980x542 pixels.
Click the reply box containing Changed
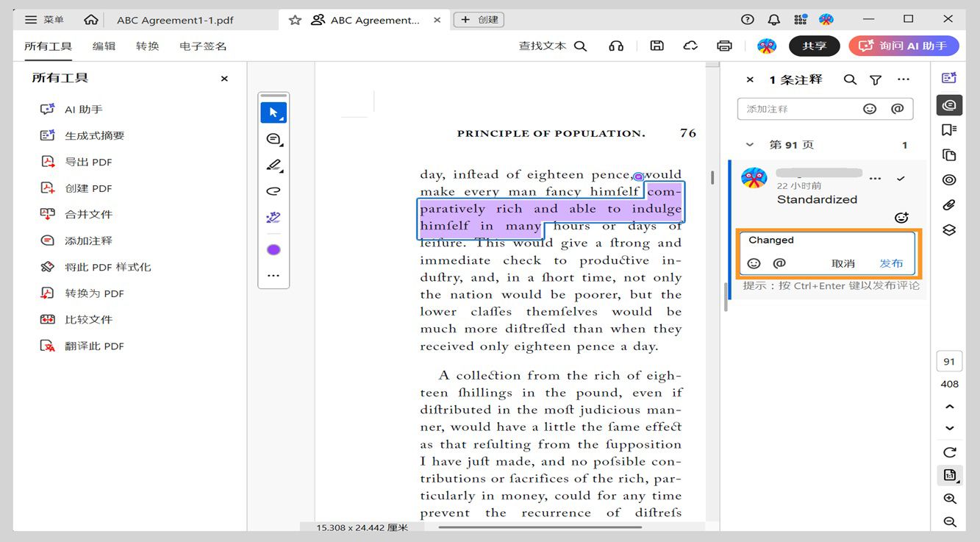pyautogui.click(x=827, y=254)
